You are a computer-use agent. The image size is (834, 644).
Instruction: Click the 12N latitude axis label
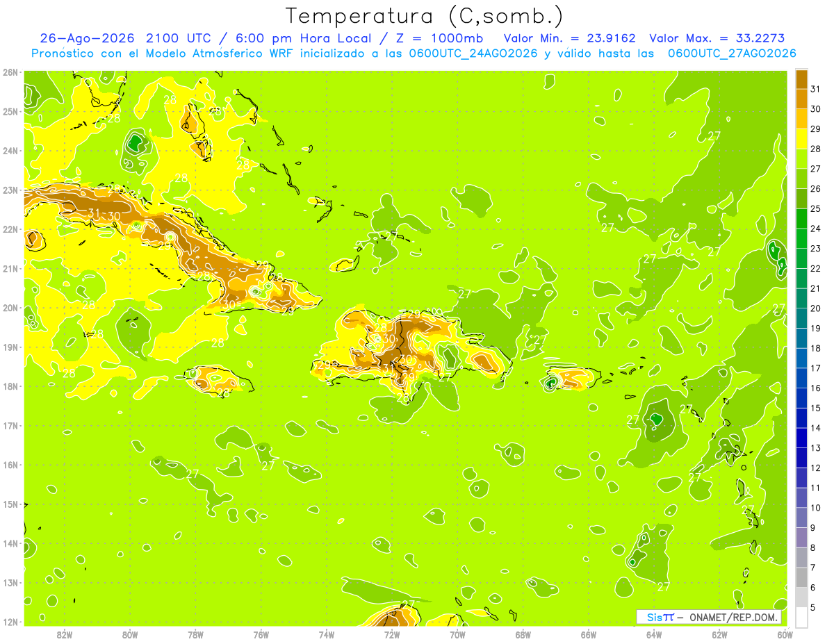[10, 622]
